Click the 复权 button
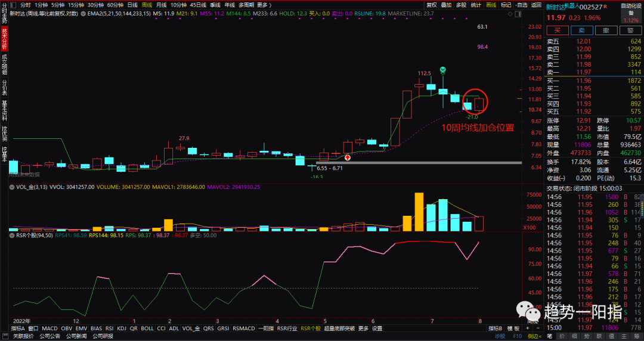644x341 pixels. pos(432,5)
